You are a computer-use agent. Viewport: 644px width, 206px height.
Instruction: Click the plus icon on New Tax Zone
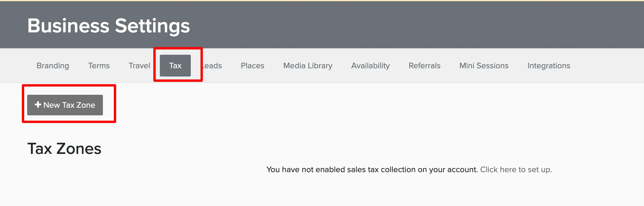click(38, 105)
